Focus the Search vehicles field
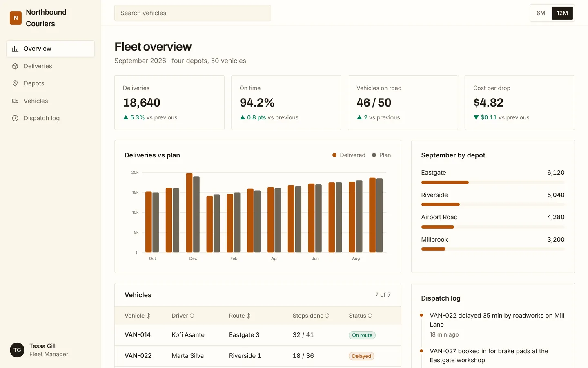Viewport: 588px width, 368px height. coord(193,13)
